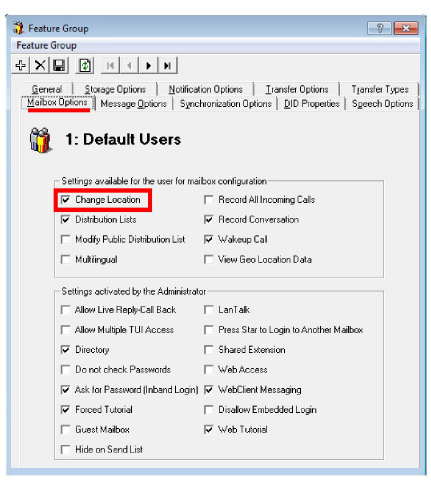The width and height of the screenshot is (431, 489).
Task: Click the Default Users group icon
Action: (40, 140)
